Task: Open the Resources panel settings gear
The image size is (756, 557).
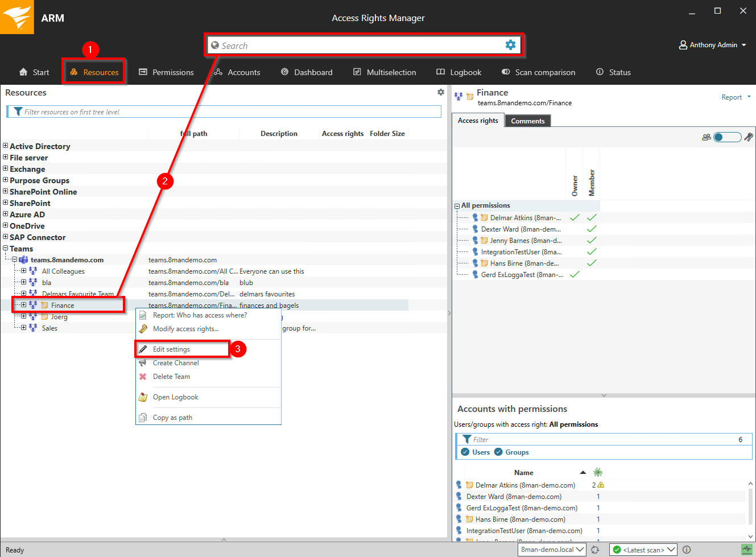Action: click(440, 92)
